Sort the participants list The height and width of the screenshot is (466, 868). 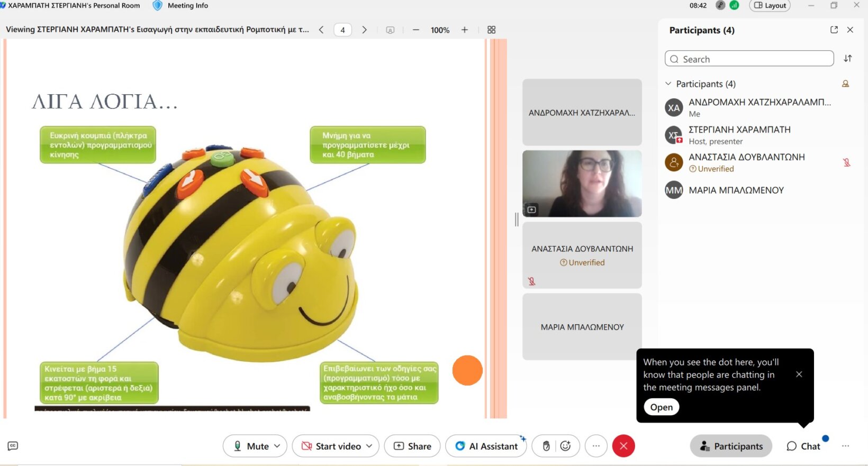pos(847,59)
